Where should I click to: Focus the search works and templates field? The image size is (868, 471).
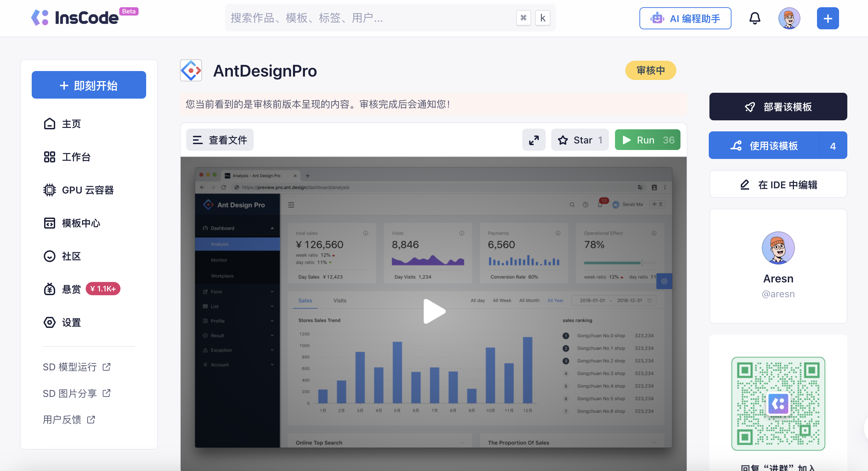coord(390,18)
